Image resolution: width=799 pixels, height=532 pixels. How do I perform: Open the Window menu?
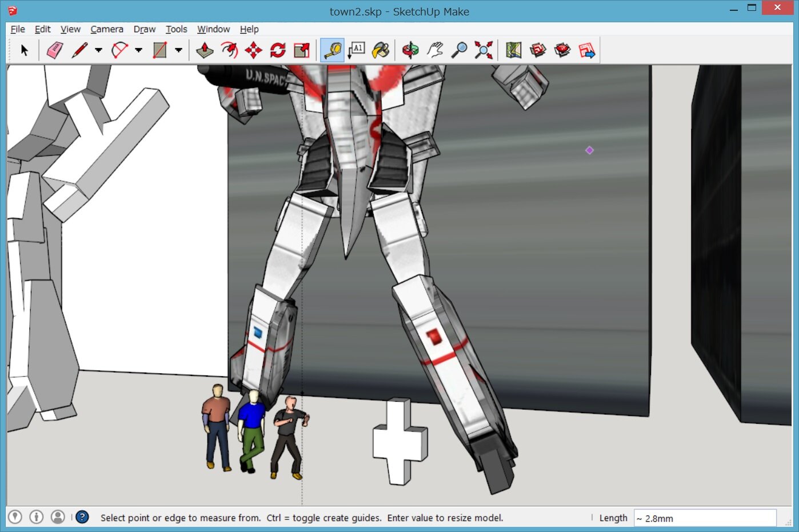pos(213,29)
